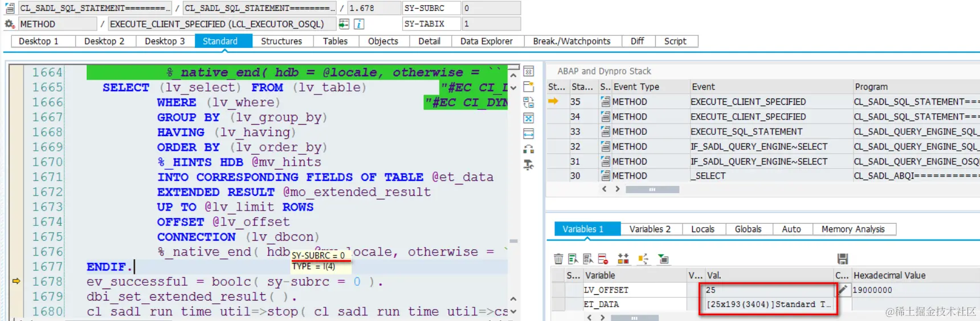Click the swap tools icon with curved arrow
Screen dimensions: 980x321
point(529,149)
